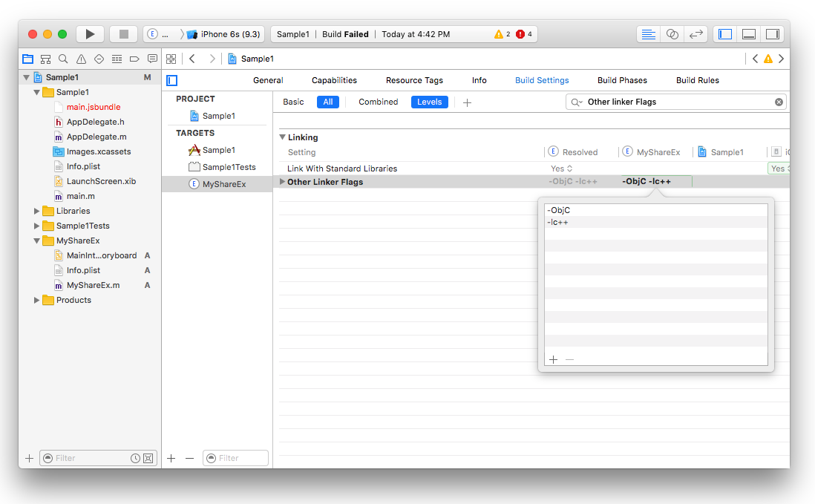The image size is (815, 504).
Task: Add a build setting with plus
Action: 468,102
